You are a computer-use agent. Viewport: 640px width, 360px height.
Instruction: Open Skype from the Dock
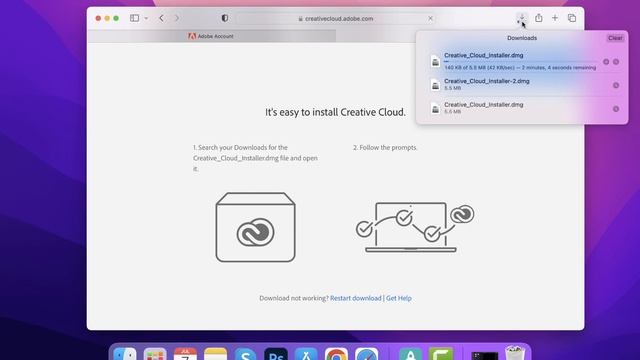[x=245, y=354]
